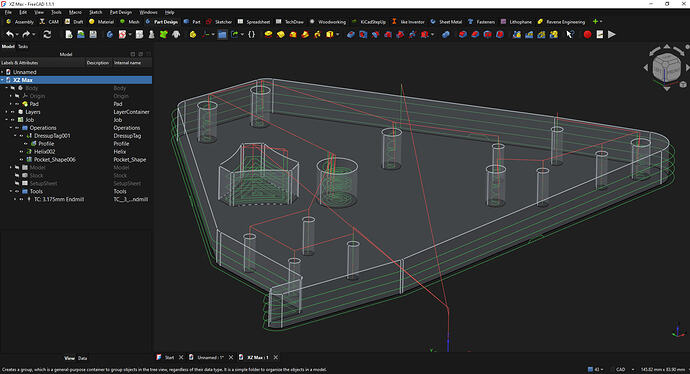Image resolution: width=690 pixels, height=374 pixels.
Task: Collapse the Operations tree node
Action: 11,128
